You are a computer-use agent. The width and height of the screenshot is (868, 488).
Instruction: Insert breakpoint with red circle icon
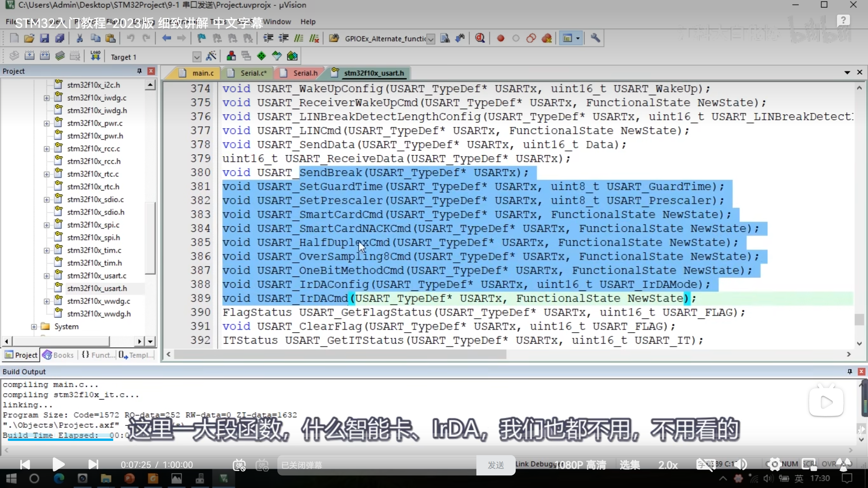[x=500, y=38]
